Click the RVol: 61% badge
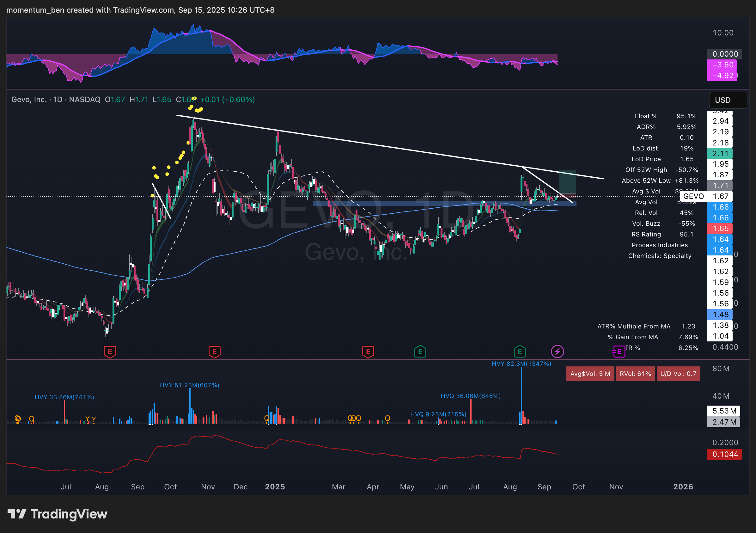Image resolution: width=756 pixels, height=533 pixels. click(x=635, y=374)
